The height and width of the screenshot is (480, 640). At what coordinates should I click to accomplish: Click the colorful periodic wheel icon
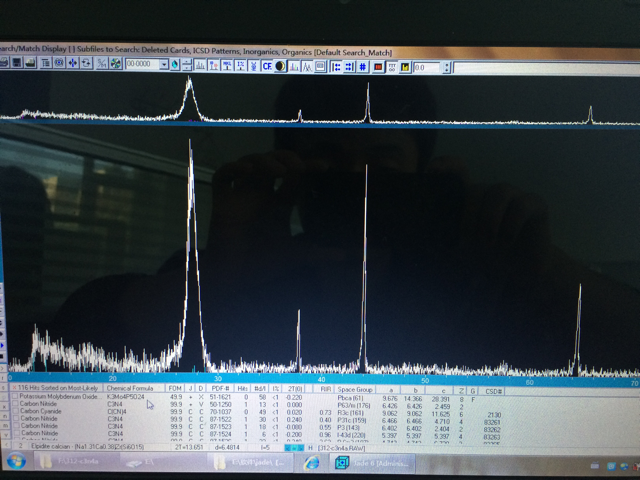click(x=116, y=64)
